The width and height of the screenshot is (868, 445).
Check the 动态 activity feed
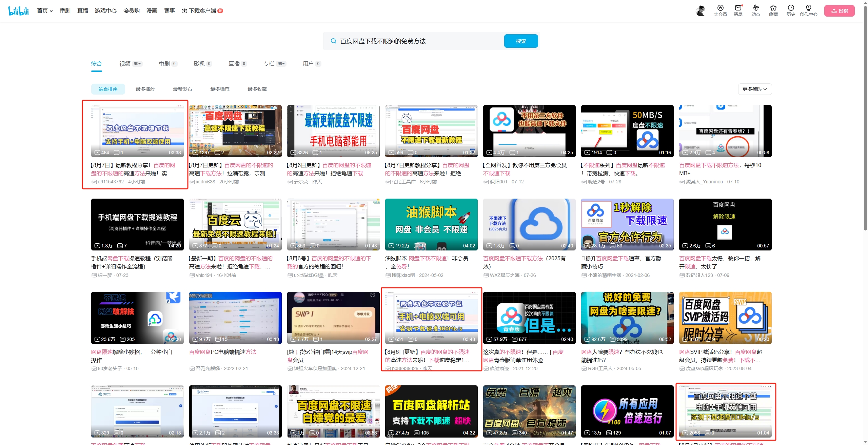point(755,11)
